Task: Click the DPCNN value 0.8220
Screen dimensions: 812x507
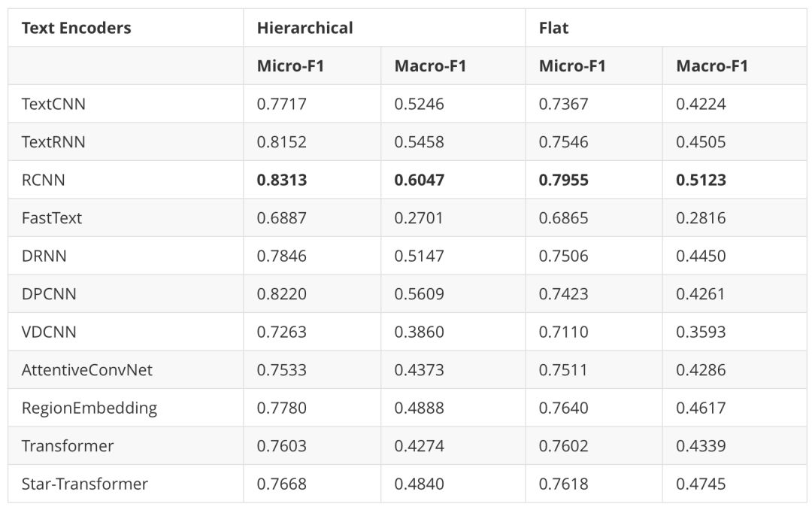Action: tap(282, 293)
